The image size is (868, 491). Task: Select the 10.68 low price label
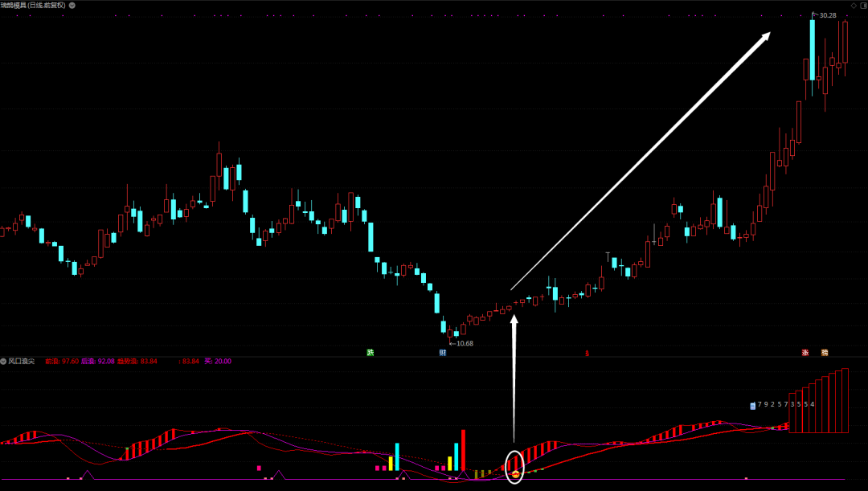465,343
